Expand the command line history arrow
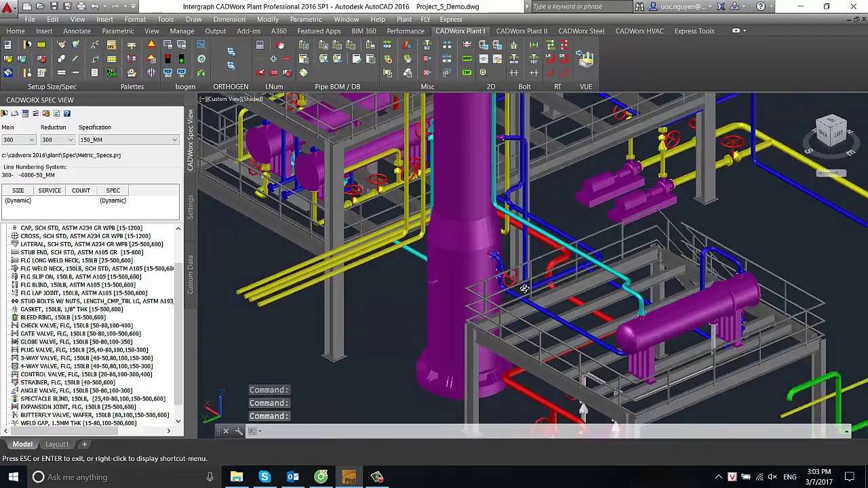The height and width of the screenshot is (488, 868). tap(847, 431)
